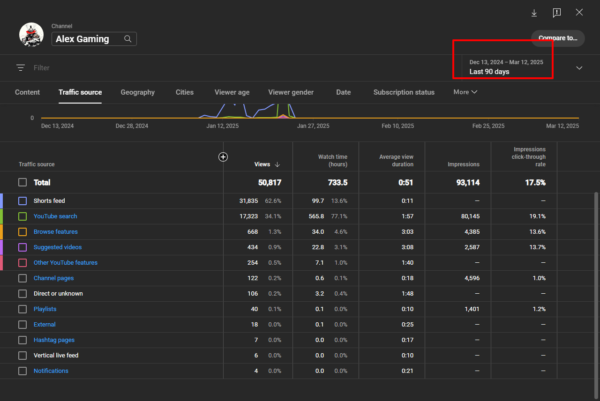Image resolution: width=600 pixels, height=401 pixels.
Task: Check the Vertical live feed checkbox
Action: click(x=23, y=355)
